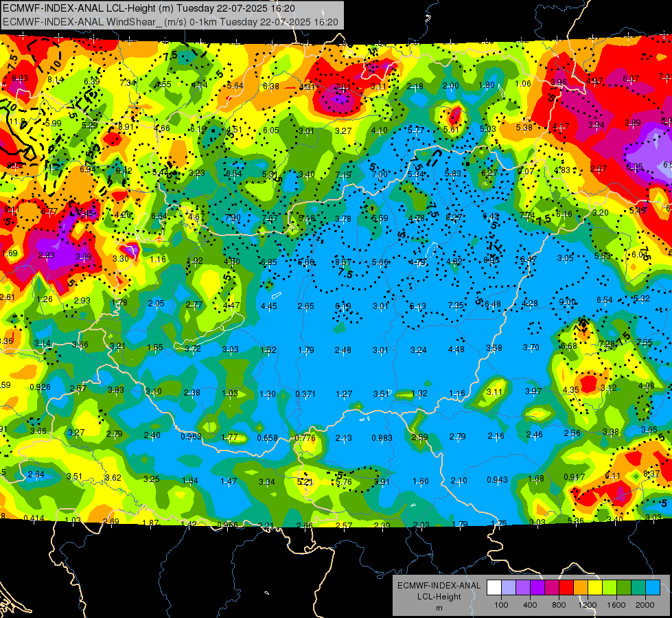
Task: Click the grid value 4.48
Action: (x=456, y=350)
